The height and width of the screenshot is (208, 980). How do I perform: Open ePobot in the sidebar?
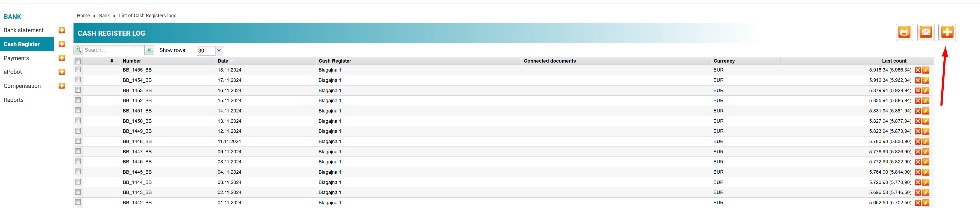[13, 72]
